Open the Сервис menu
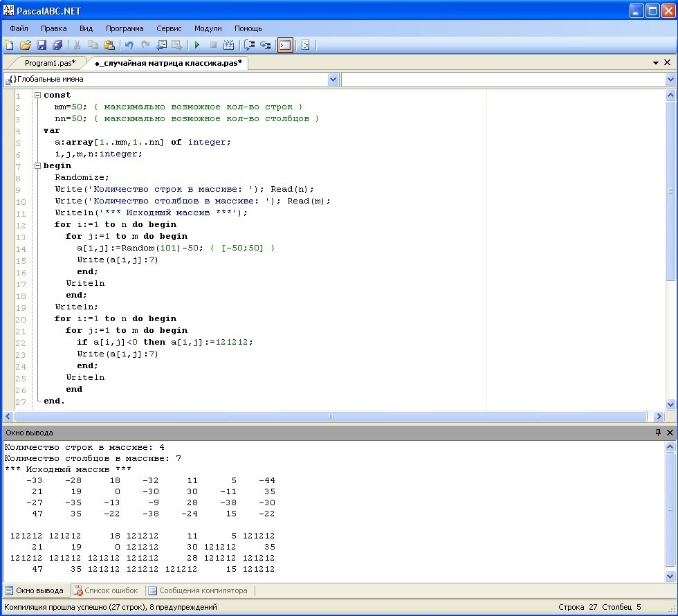Screen dimensions: 678x616 pos(169,28)
